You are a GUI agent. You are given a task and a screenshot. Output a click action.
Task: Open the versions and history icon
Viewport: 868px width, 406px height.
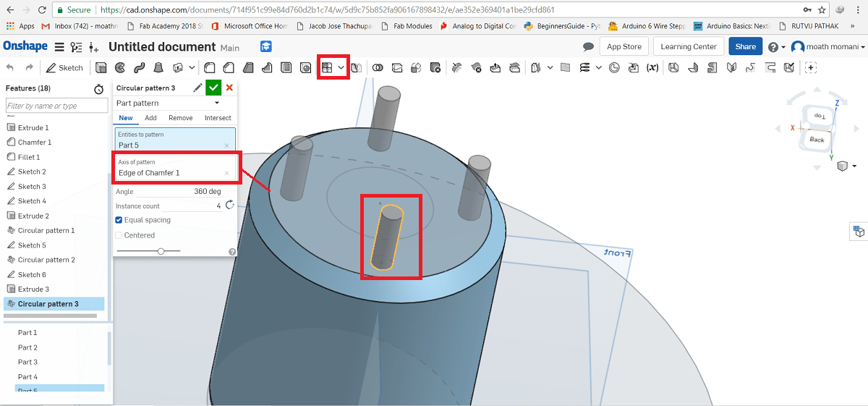(77, 47)
